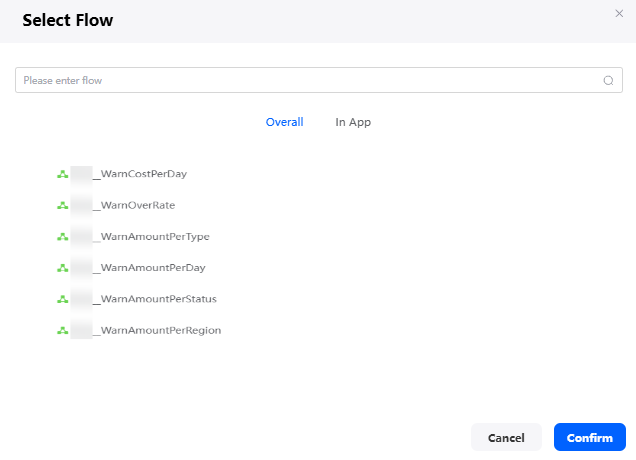
Task: Select the _WarnCostPerDay flow
Action: pyautogui.click(x=140, y=174)
